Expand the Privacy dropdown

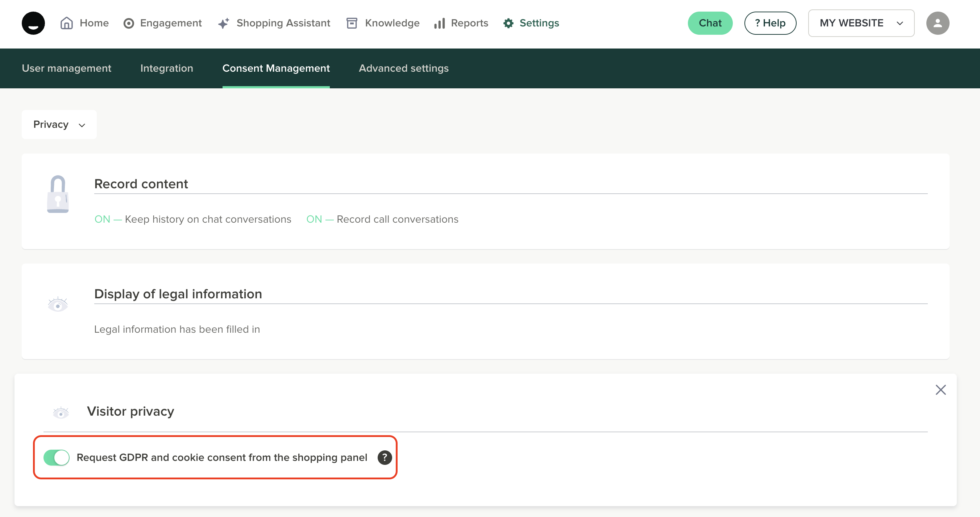point(59,125)
